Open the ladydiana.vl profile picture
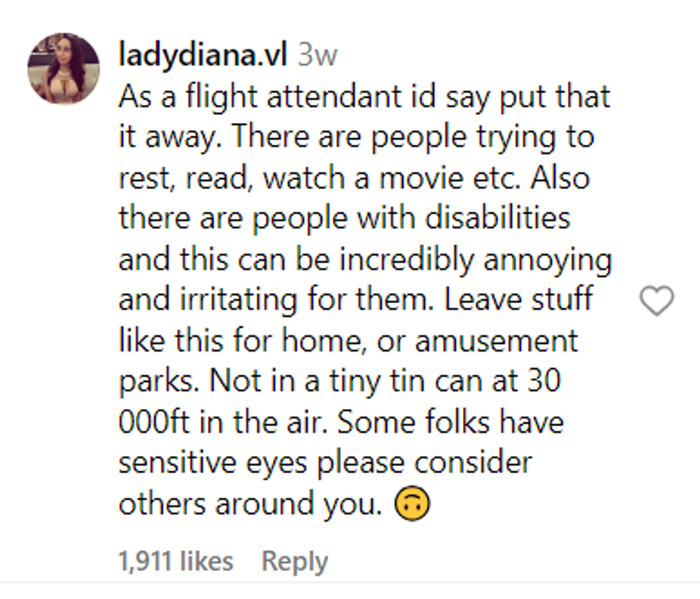This screenshot has height=599, width=700. coord(63,69)
